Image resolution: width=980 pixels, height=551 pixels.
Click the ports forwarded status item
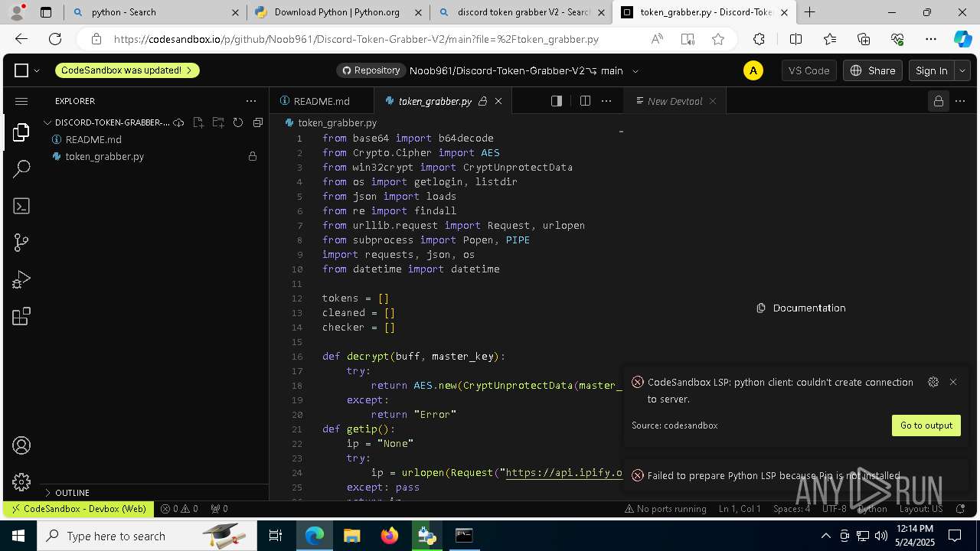click(219, 508)
